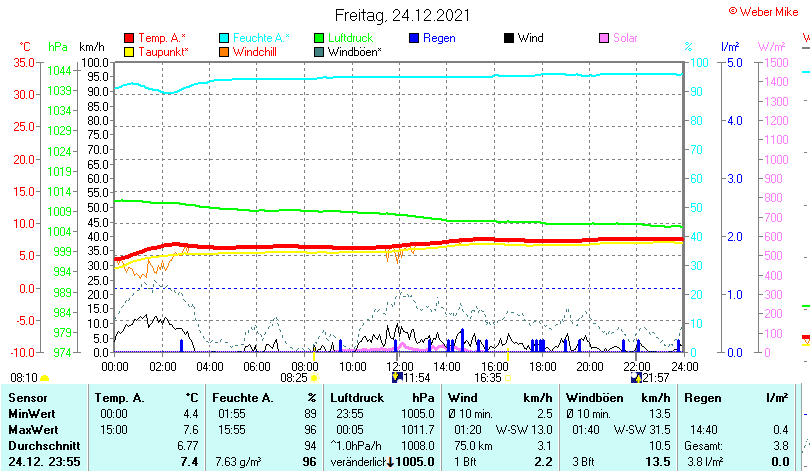
Task: Click the 'veränderlich' forecast text
Action: point(359,462)
